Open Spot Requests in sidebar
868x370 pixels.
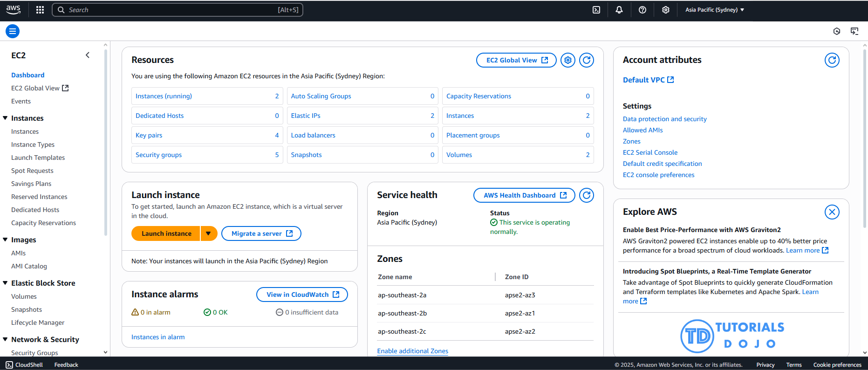pos(32,171)
